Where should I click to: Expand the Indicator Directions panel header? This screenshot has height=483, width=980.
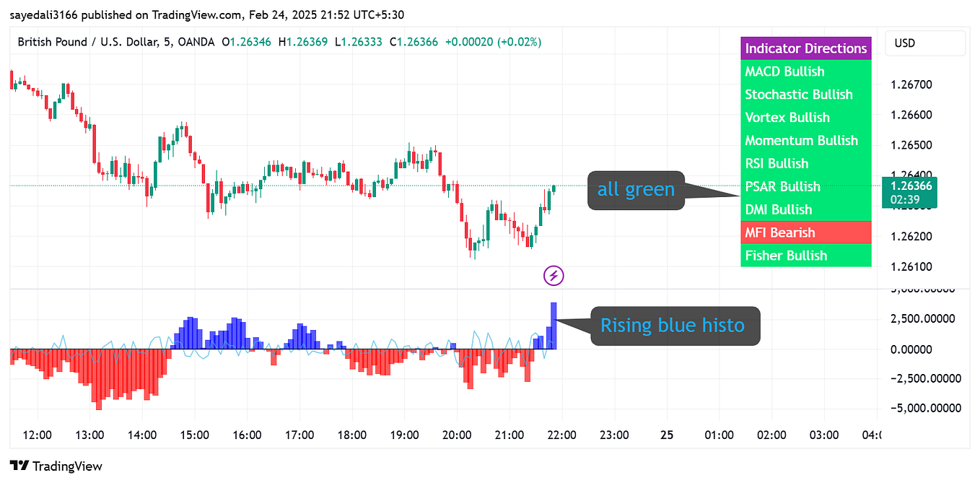pyautogui.click(x=806, y=48)
